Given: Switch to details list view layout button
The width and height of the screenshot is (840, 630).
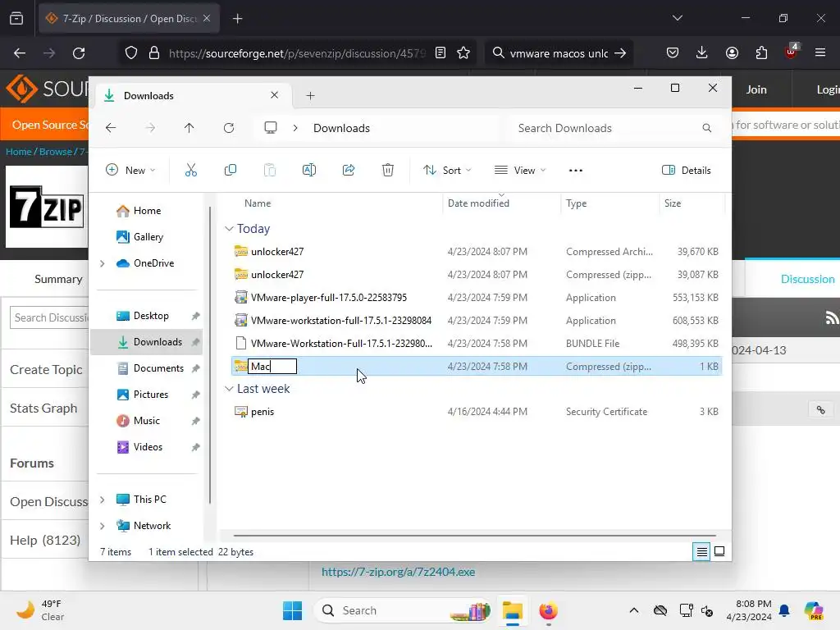Looking at the screenshot, I should click(702, 551).
